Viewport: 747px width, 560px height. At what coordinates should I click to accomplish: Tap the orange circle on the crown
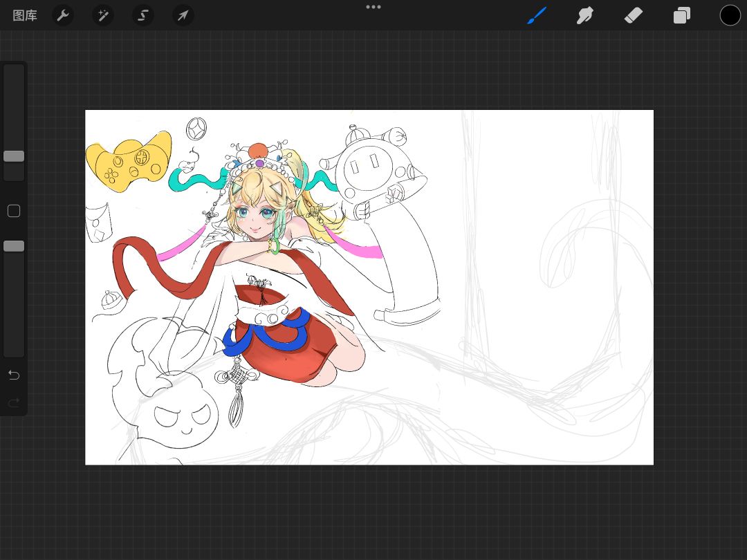pos(257,151)
